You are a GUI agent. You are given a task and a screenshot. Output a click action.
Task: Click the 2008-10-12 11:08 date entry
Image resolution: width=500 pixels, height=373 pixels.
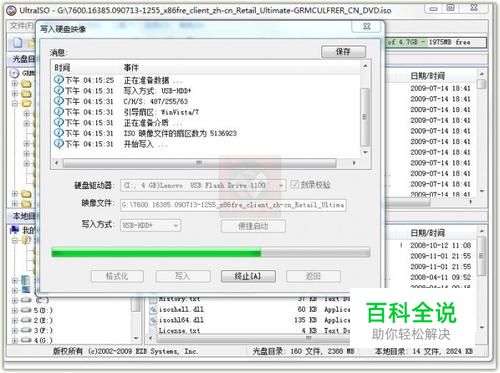(x=441, y=245)
